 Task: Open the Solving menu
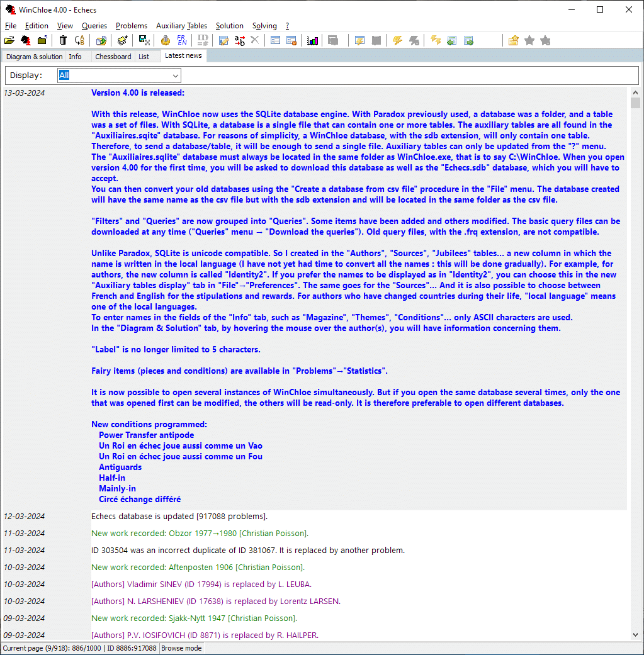coord(264,26)
